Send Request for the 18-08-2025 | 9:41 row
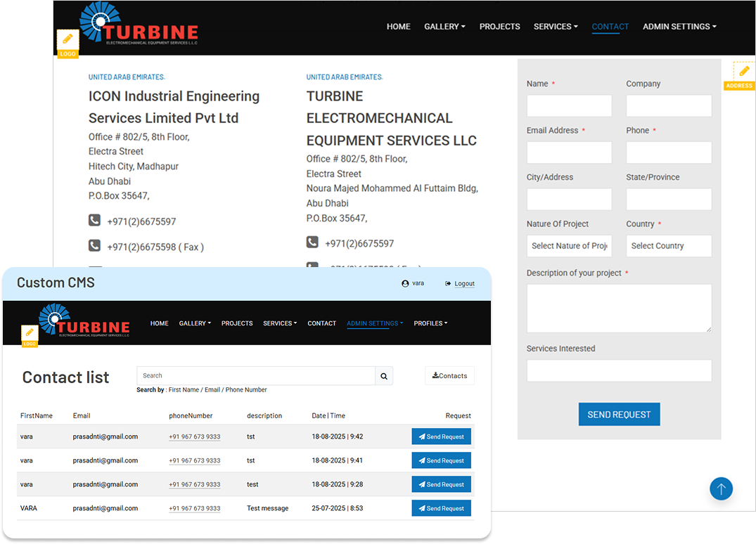The image size is (756, 544). 441,460
